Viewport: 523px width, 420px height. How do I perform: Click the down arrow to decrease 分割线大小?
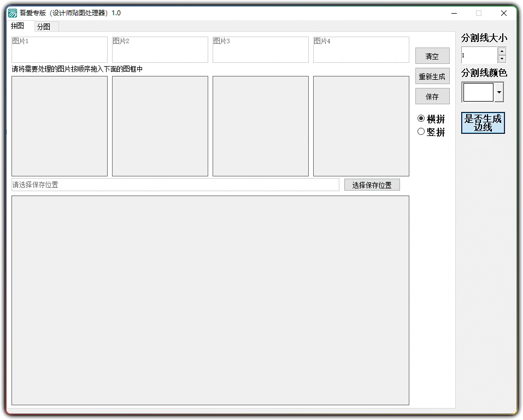pos(501,58)
